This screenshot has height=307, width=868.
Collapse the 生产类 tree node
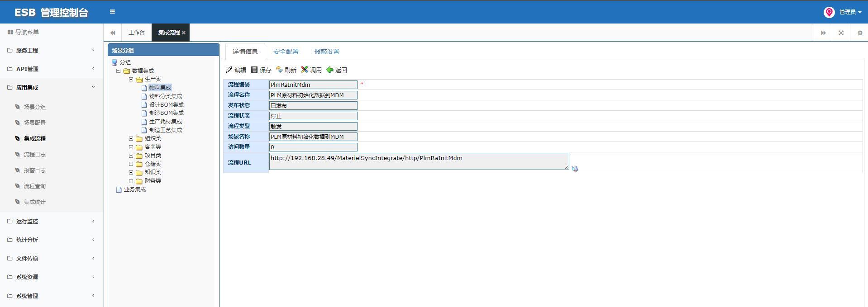(x=131, y=79)
